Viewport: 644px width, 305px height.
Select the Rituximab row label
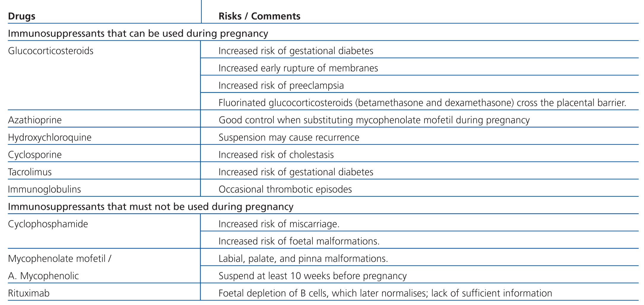pyautogui.click(x=29, y=293)
